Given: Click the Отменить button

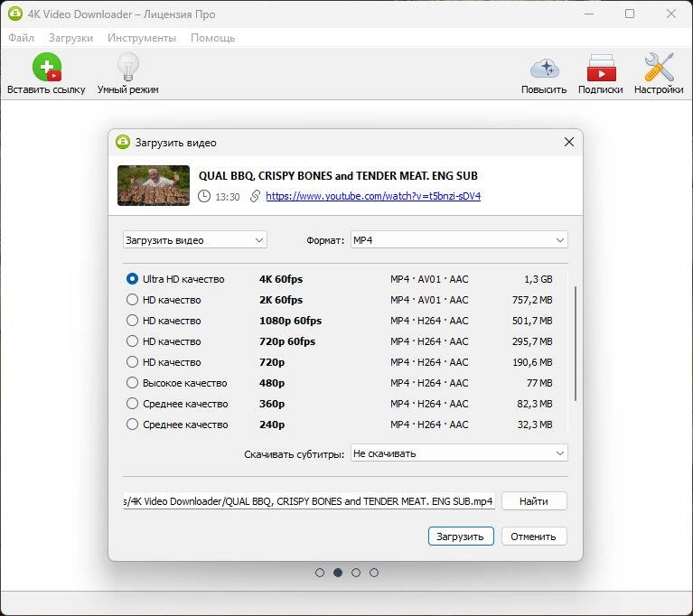Looking at the screenshot, I should [x=533, y=537].
